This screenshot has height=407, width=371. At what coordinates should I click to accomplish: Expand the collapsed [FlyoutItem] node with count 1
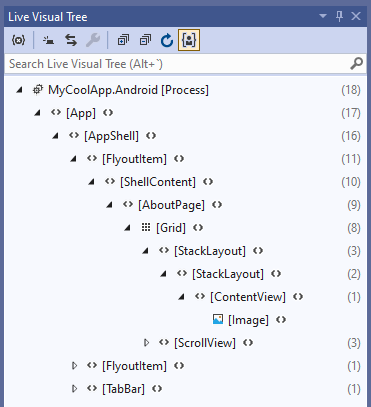(x=74, y=366)
